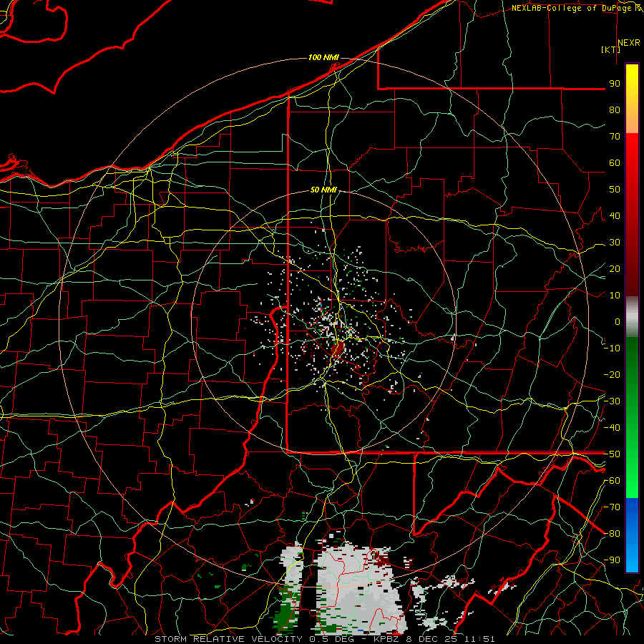Click the -80 value on velocity legend
644x644 pixels.
click(x=612, y=534)
